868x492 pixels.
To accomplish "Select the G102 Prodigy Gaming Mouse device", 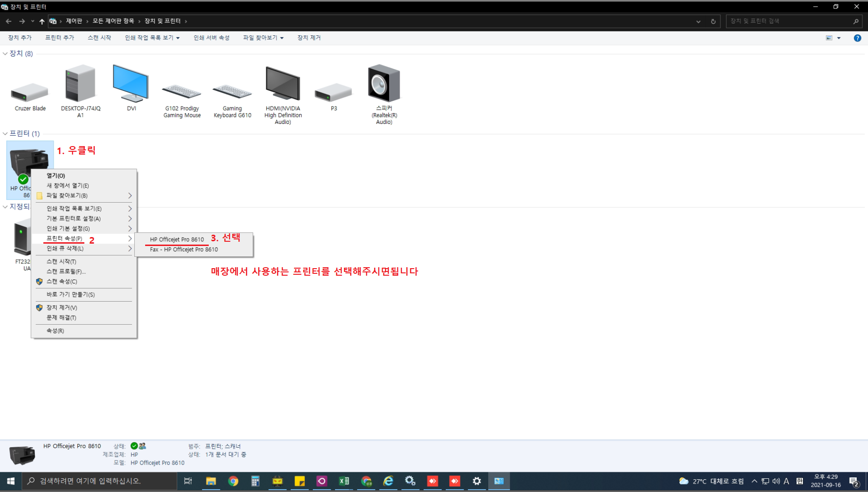I will (182, 91).
